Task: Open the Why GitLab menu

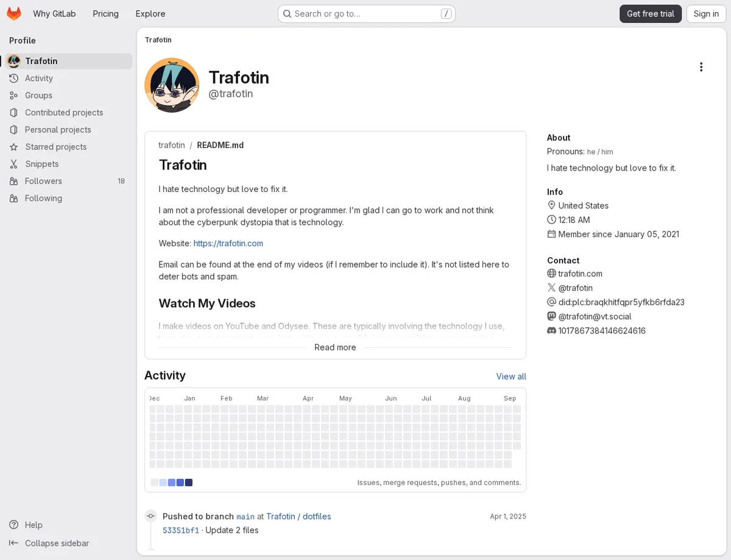Action: pos(54,13)
